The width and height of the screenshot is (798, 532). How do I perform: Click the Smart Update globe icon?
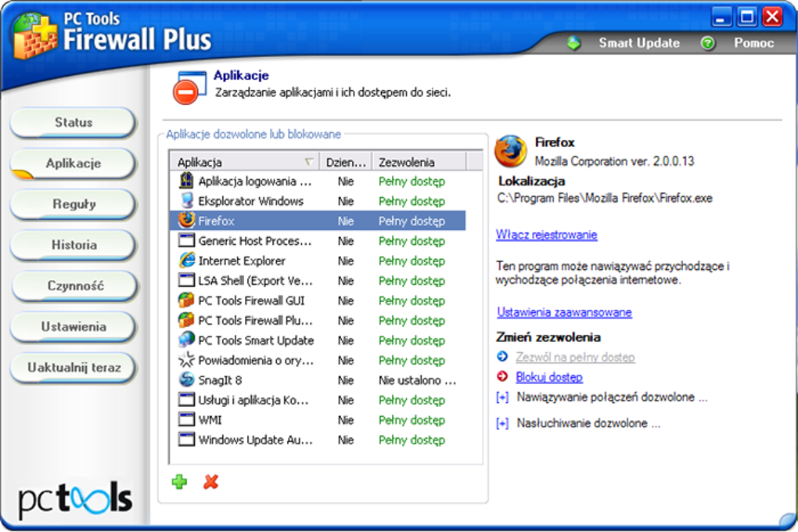[x=573, y=43]
